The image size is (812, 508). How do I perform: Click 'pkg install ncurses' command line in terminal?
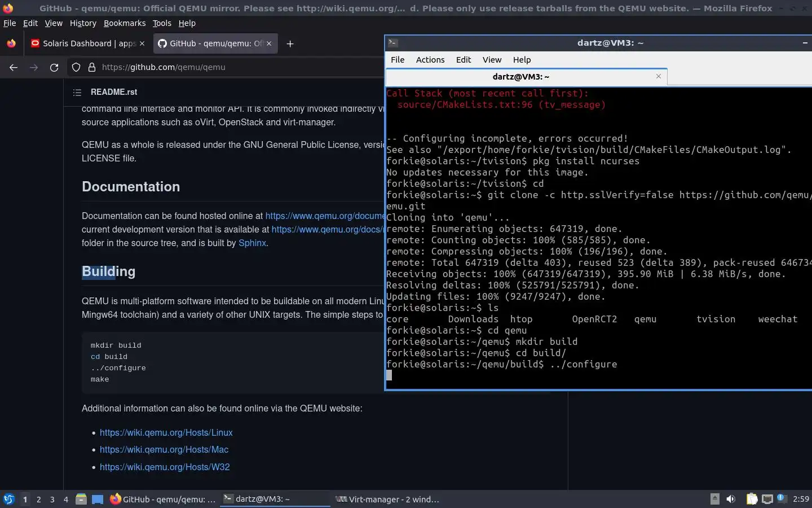coord(513,161)
